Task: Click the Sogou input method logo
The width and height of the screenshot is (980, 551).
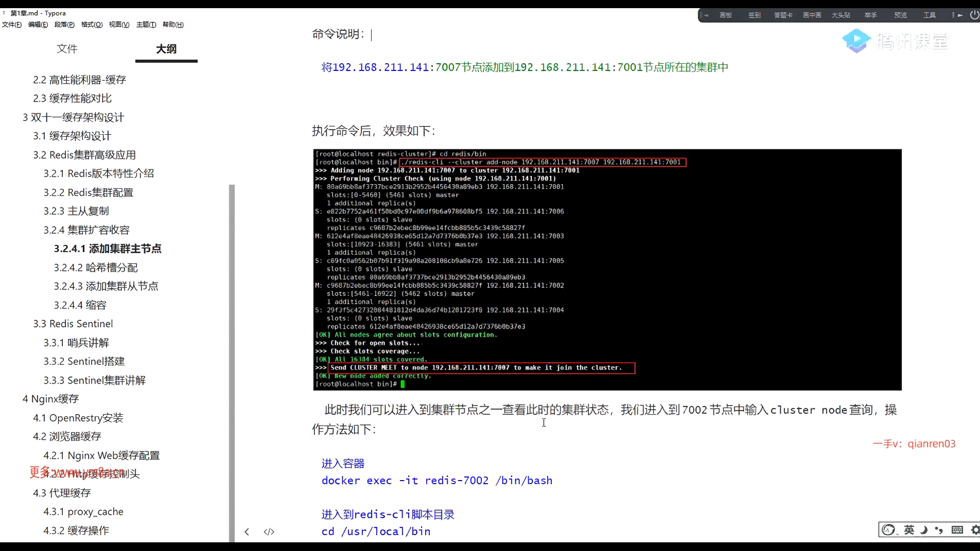Action: pos(889,530)
